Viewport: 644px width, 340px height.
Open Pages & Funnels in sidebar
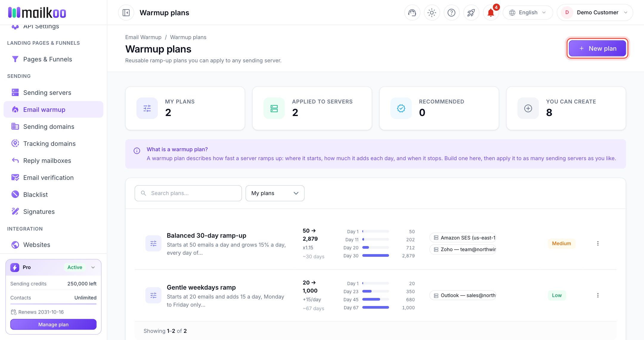coord(53,59)
